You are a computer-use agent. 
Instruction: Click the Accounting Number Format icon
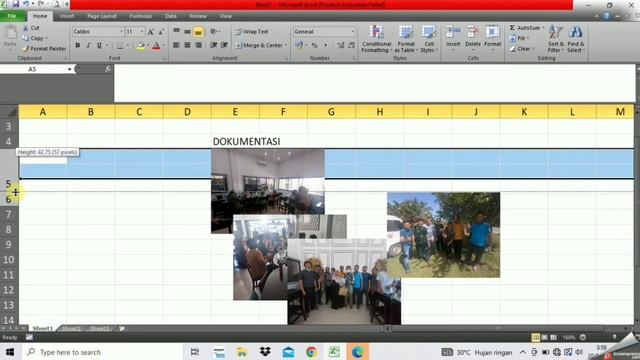tap(299, 45)
